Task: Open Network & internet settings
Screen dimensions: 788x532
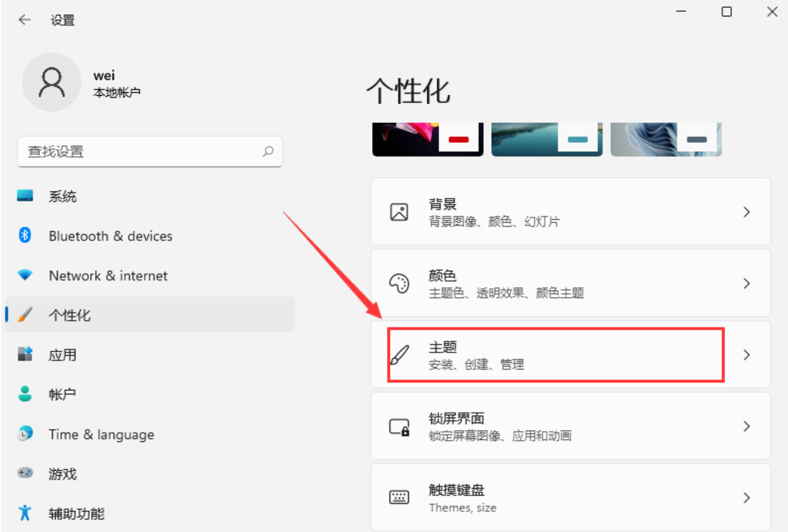Action: click(108, 276)
